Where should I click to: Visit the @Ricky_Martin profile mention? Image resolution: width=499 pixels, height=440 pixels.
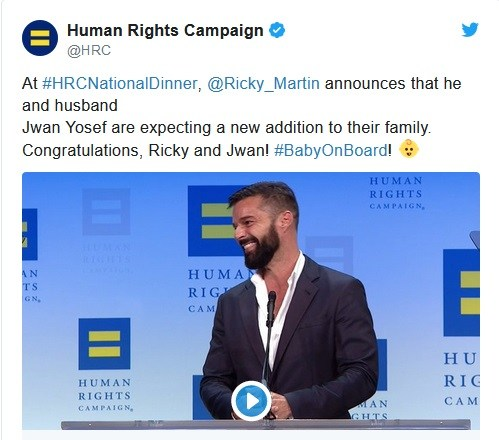263,83
